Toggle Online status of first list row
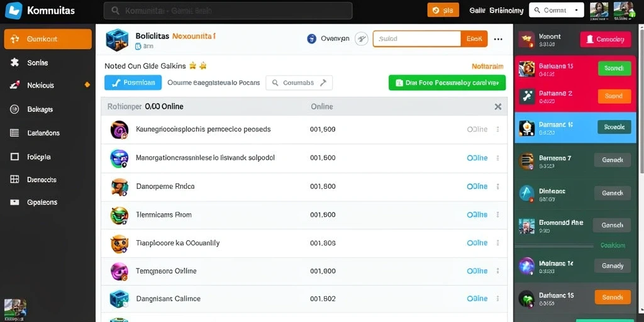Screen dimensions: 644x322 (x=477, y=130)
